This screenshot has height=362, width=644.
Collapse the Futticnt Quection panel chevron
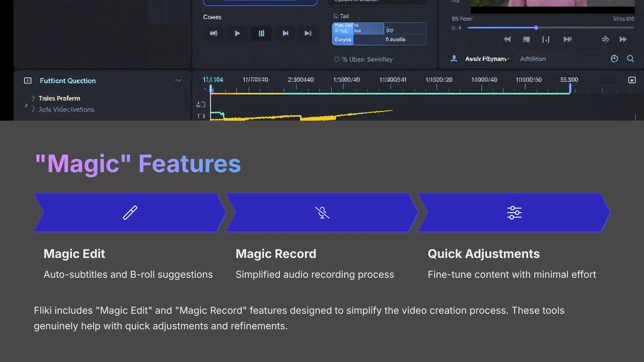click(x=178, y=80)
